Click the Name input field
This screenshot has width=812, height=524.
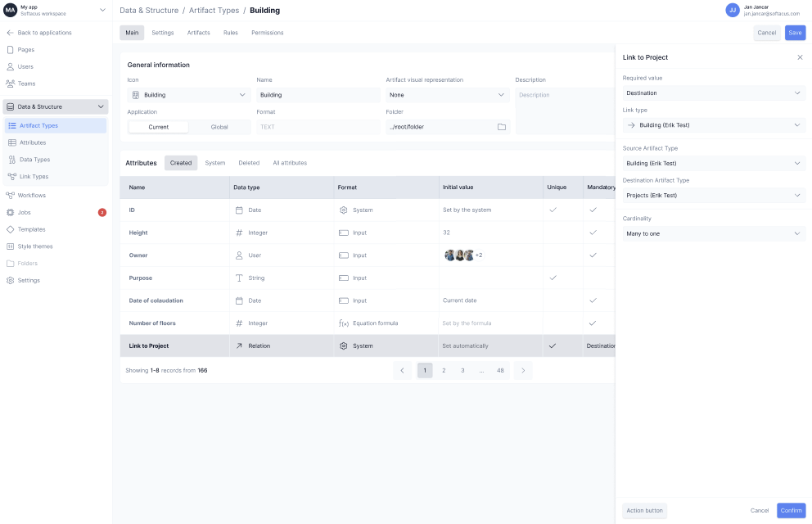tap(317, 95)
